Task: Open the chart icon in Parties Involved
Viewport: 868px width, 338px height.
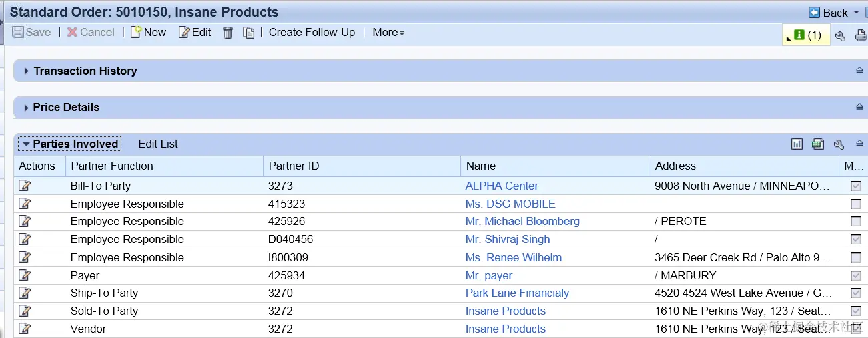Action: click(797, 144)
